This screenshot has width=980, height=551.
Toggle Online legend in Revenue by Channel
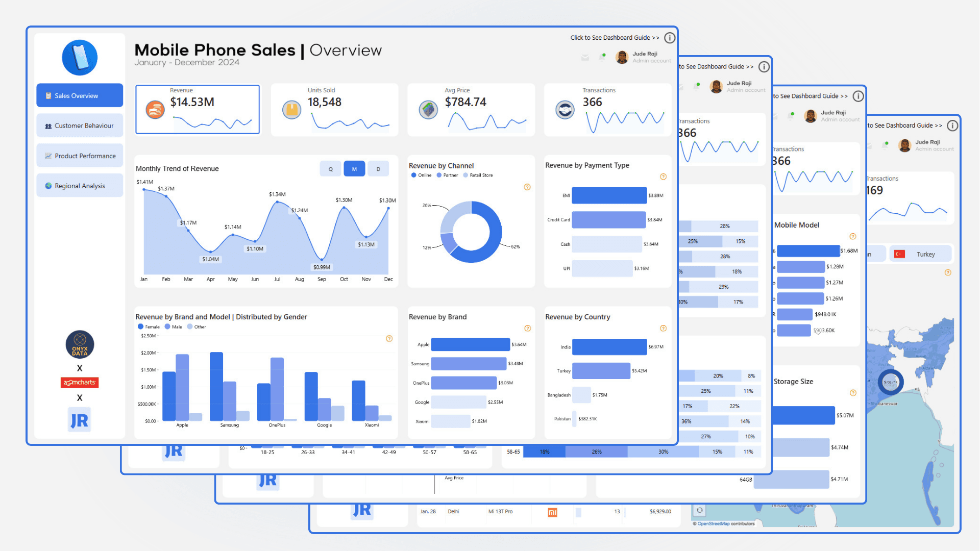click(421, 175)
